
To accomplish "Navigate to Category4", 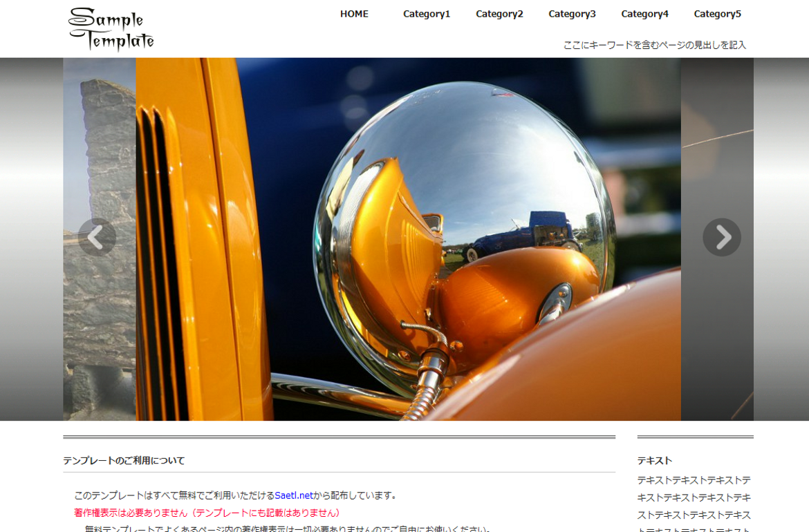I will (x=644, y=14).
